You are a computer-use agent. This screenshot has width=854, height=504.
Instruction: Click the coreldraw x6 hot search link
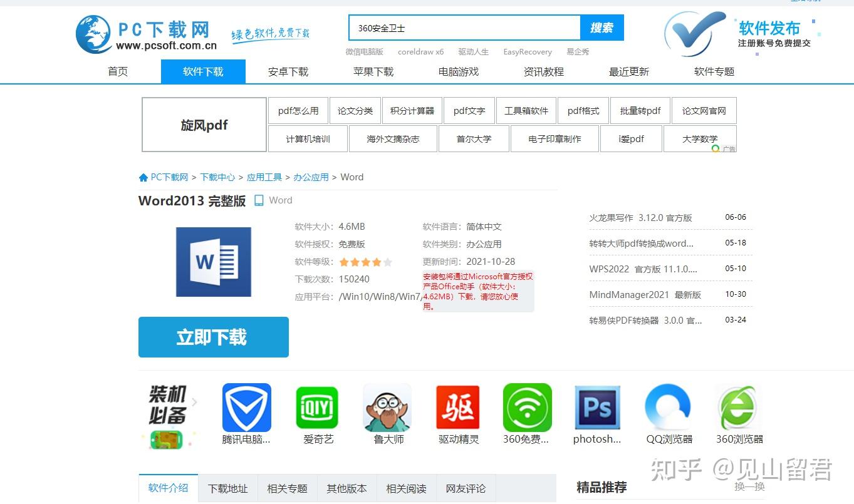pyautogui.click(x=420, y=52)
